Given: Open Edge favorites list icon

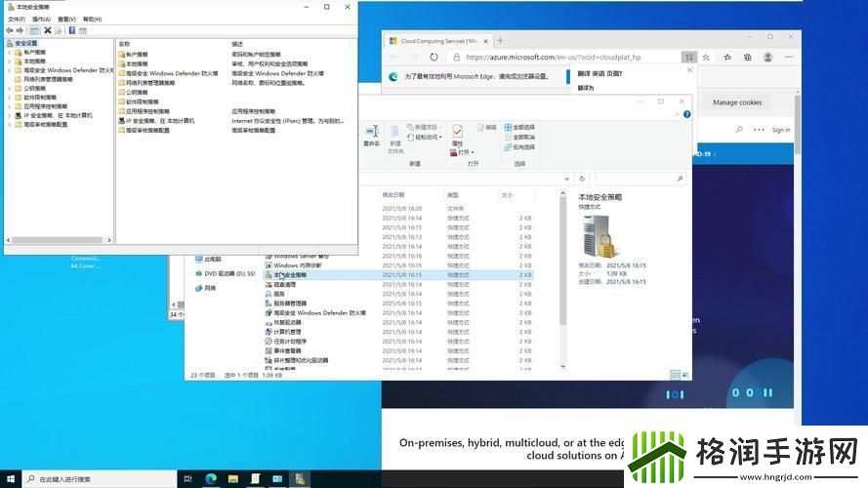Looking at the screenshot, I should (727, 57).
